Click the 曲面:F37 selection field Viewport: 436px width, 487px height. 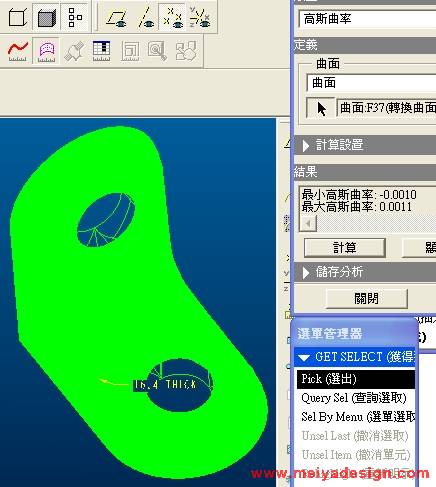[x=386, y=108]
